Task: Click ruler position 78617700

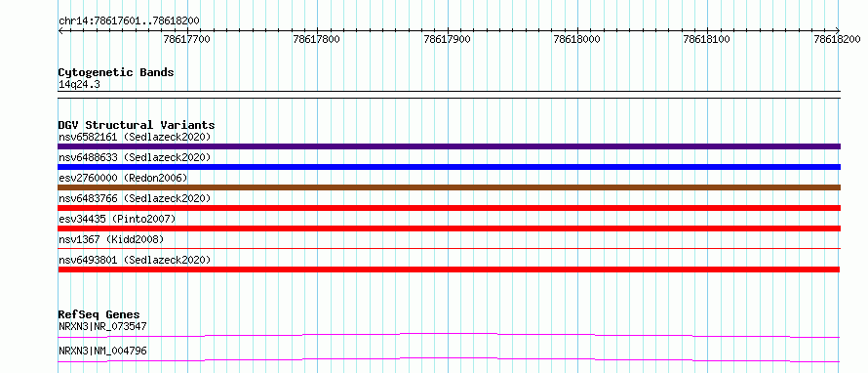Action: click(x=187, y=39)
